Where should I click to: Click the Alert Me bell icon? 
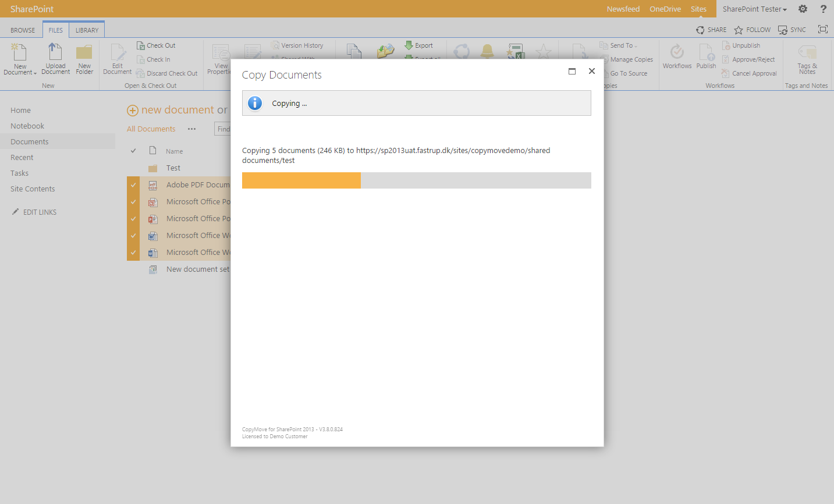(x=487, y=51)
